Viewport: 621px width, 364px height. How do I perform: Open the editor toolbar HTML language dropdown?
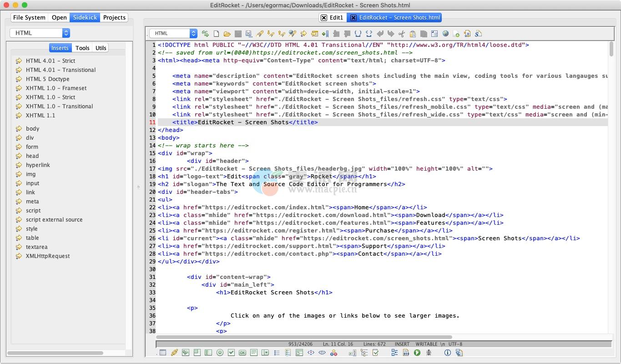[x=173, y=33]
